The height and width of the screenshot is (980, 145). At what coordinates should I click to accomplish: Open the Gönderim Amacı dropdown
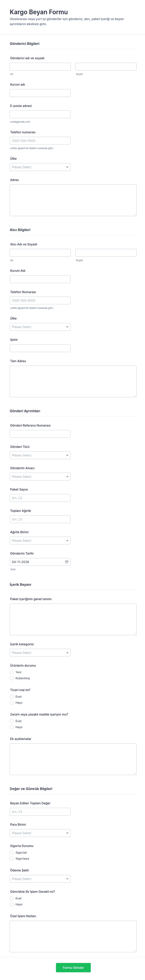pyautogui.click(x=40, y=477)
